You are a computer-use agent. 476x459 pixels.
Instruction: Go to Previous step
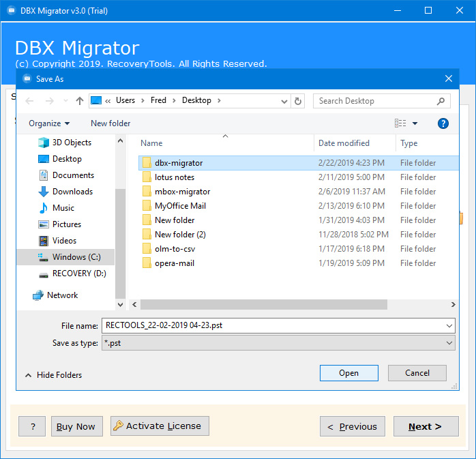click(x=353, y=426)
